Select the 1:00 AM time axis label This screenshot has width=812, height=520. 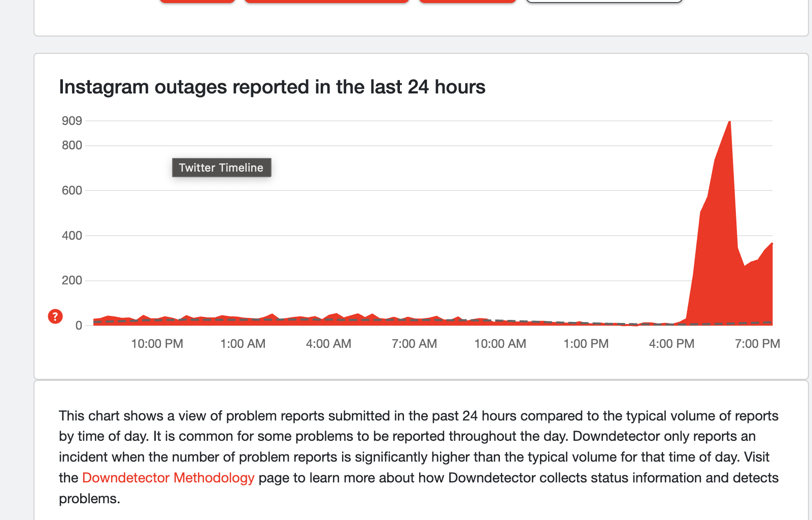click(x=243, y=344)
